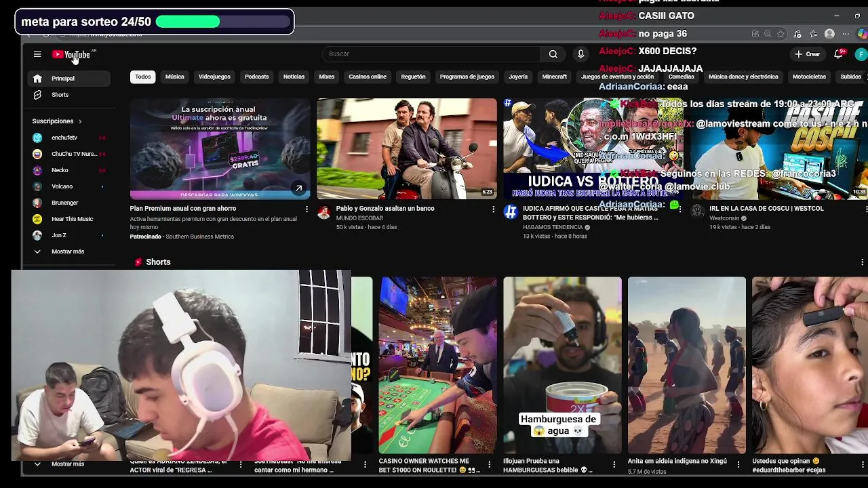Open browser settings ellipsis menu

[x=846, y=34]
